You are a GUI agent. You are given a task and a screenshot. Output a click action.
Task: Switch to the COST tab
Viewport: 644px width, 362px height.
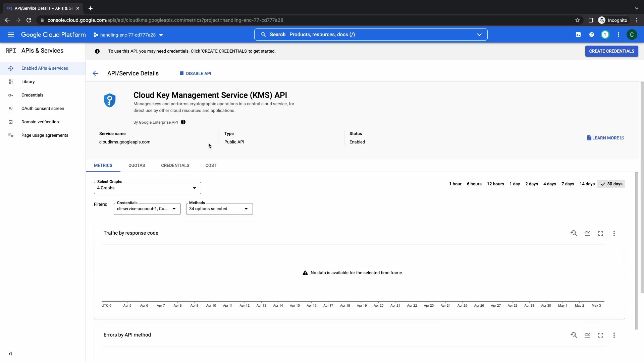point(211,166)
